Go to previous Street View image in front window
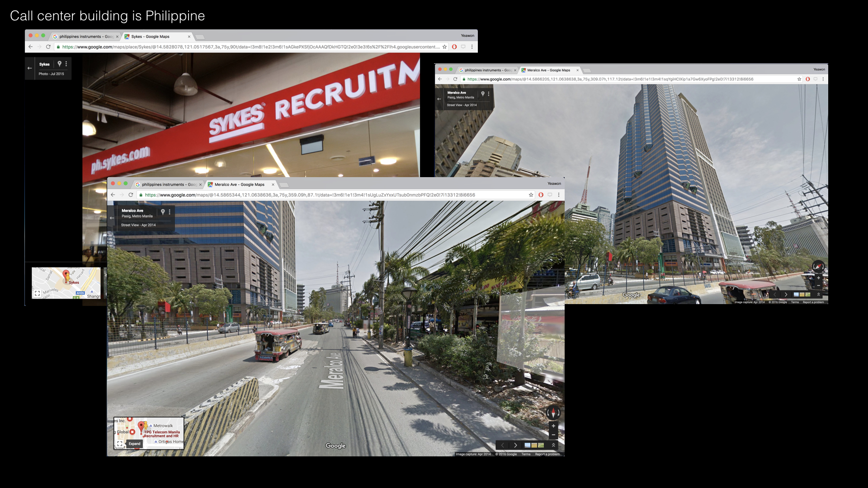This screenshot has height=488, width=868. click(503, 445)
